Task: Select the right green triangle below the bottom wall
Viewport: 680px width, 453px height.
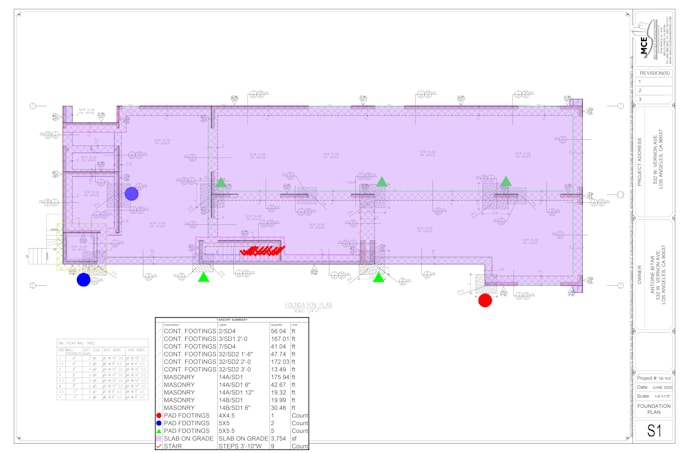Action: (x=379, y=277)
